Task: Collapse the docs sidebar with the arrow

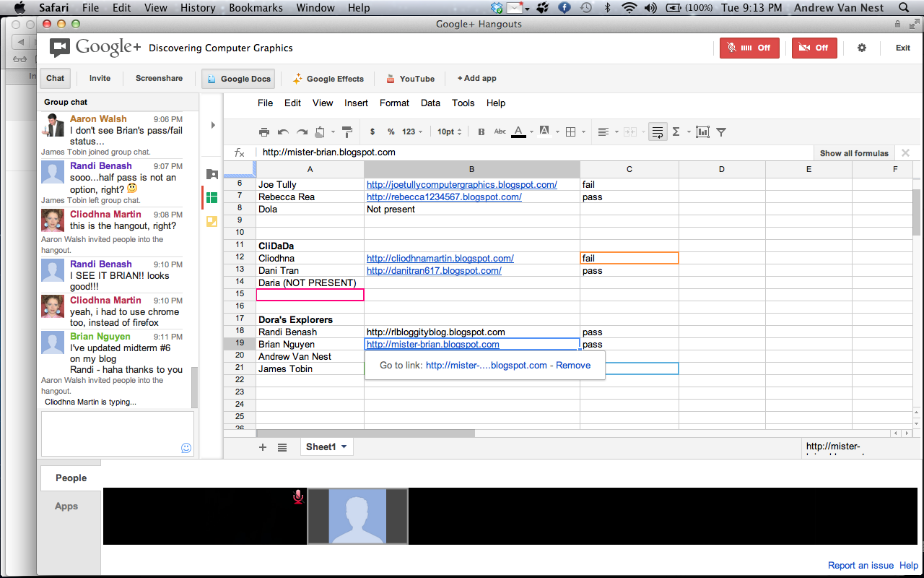Action: (213, 125)
